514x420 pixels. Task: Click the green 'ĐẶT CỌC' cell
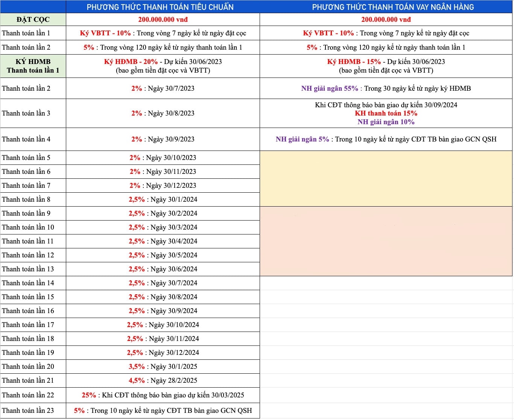click(x=33, y=20)
